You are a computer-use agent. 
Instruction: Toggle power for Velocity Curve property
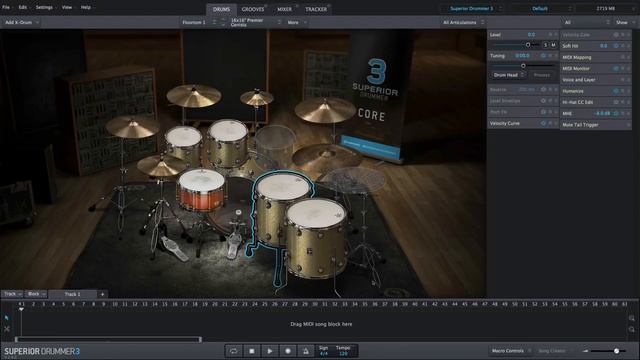tap(543, 123)
